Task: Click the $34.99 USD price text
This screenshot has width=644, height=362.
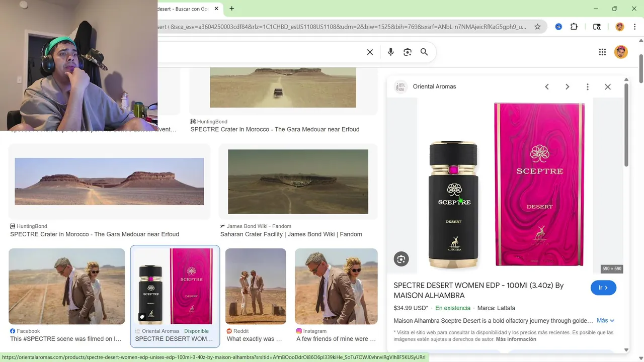Action: (411, 308)
